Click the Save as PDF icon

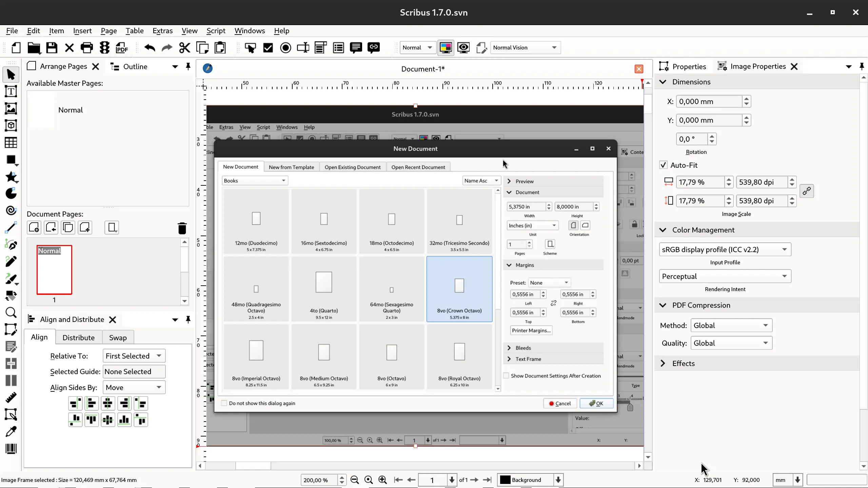(x=122, y=48)
